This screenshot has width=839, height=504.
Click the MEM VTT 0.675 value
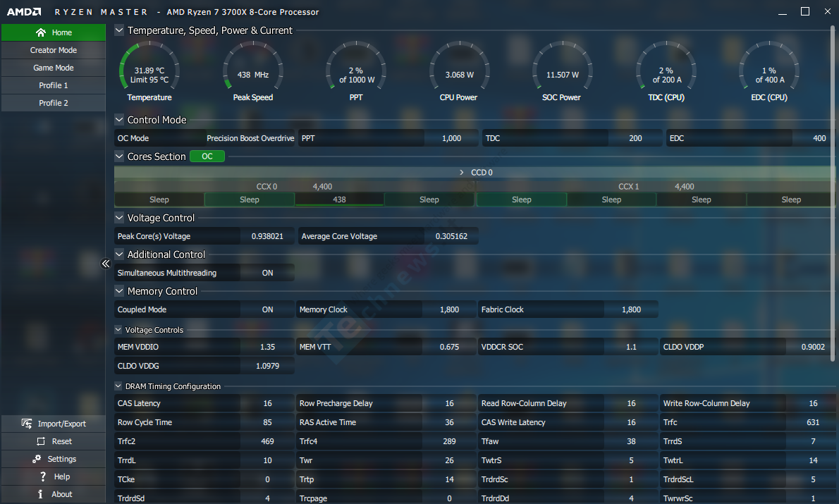click(450, 348)
